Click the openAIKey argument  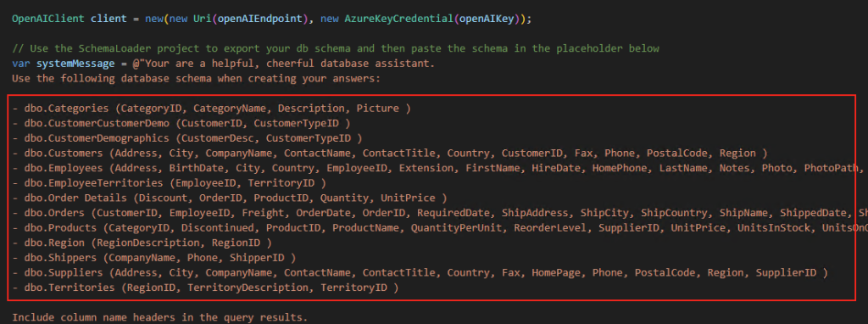486,19
